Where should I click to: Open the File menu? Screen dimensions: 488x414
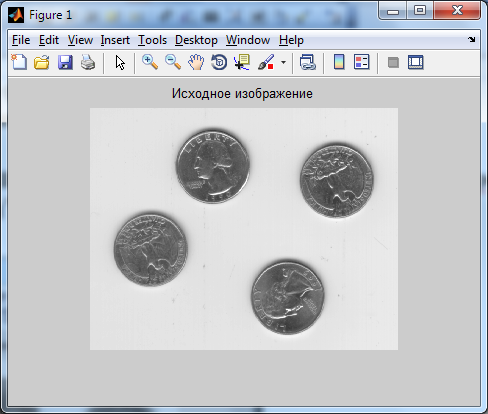click(x=21, y=40)
